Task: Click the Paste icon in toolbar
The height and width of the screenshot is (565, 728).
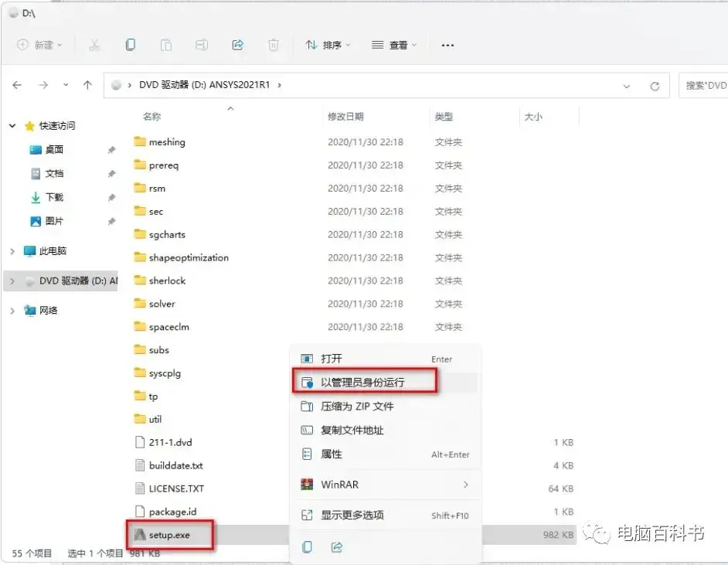Action: point(165,45)
